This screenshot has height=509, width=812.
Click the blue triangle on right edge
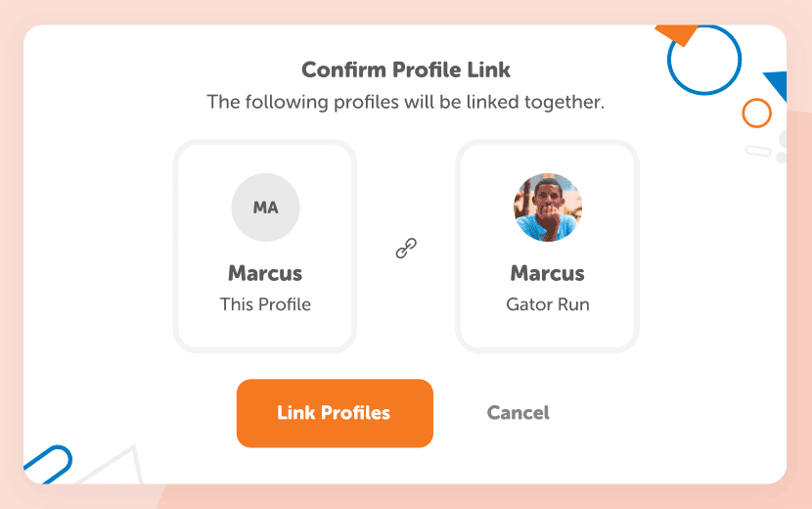[x=778, y=84]
